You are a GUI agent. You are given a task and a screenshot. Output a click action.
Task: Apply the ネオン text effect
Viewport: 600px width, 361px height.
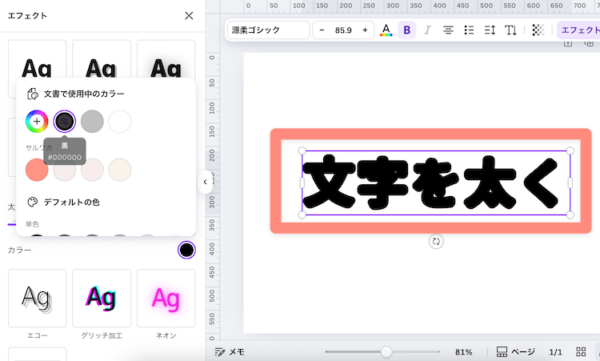click(166, 298)
